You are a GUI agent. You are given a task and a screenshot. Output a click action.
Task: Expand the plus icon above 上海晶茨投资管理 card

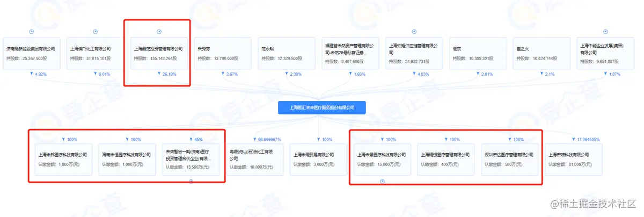tap(159, 32)
